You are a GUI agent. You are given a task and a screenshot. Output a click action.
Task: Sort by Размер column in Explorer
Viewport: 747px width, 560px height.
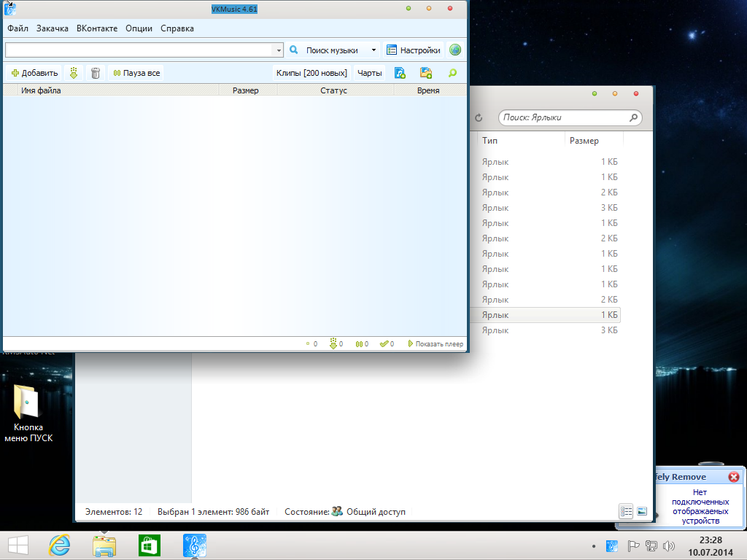(x=594, y=141)
